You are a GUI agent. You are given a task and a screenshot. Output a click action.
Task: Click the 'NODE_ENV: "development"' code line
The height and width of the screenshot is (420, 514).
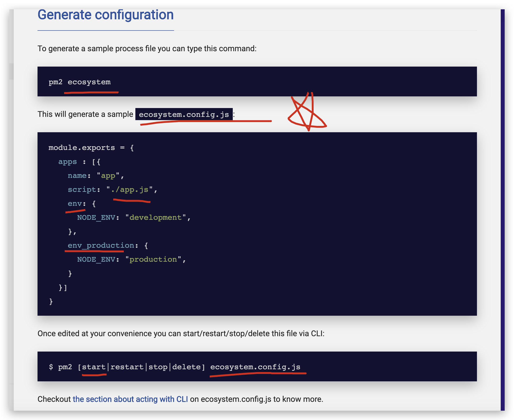click(134, 217)
